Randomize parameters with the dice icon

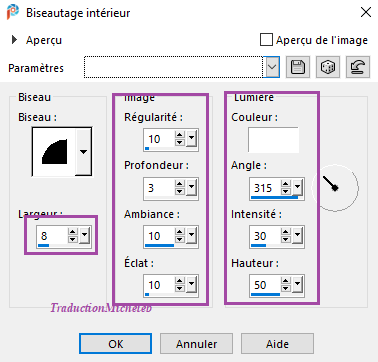pos(328,67)
